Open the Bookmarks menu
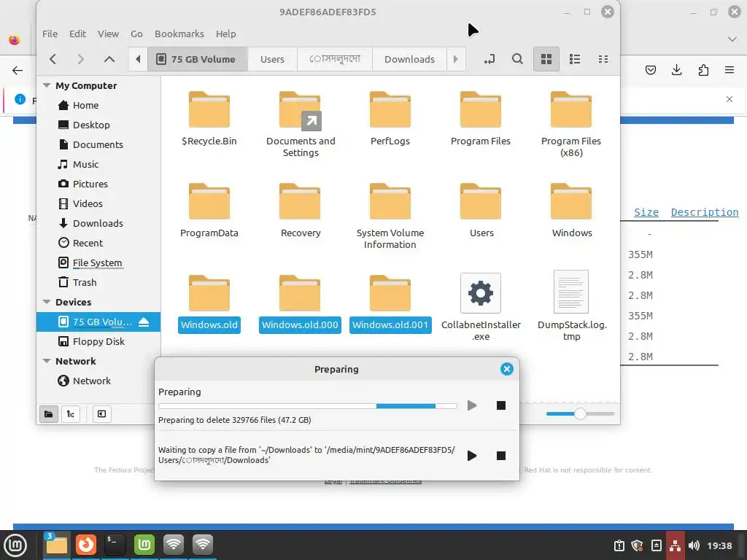Image resolution: width=747 pixels, height=560 pixels. click(x=179, y=34)
